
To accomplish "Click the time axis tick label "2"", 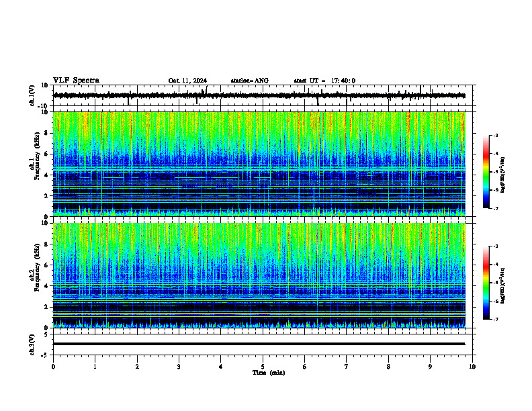I will tap(137, 367).
